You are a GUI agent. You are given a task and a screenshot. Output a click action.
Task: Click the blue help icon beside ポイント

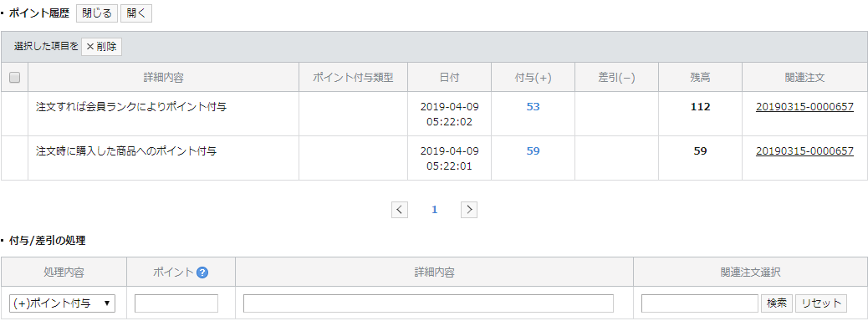coord(202,273)
